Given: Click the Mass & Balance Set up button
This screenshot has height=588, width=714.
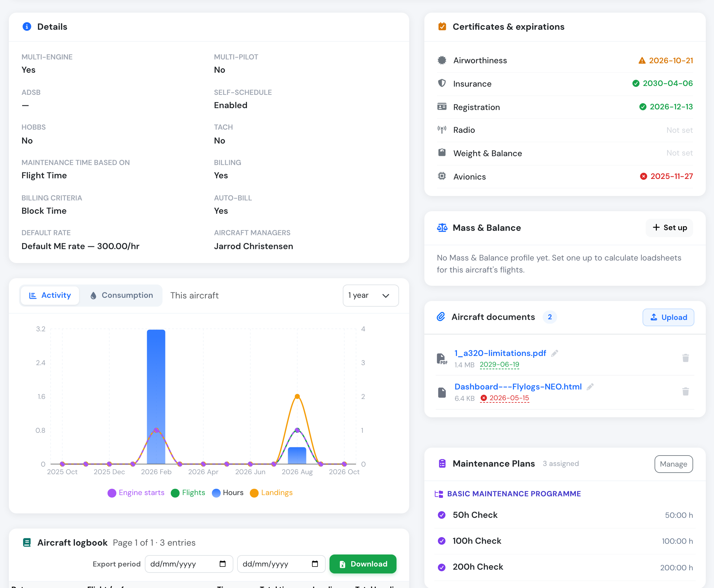Looking at the screenshot, I should [x=669, y=228].
